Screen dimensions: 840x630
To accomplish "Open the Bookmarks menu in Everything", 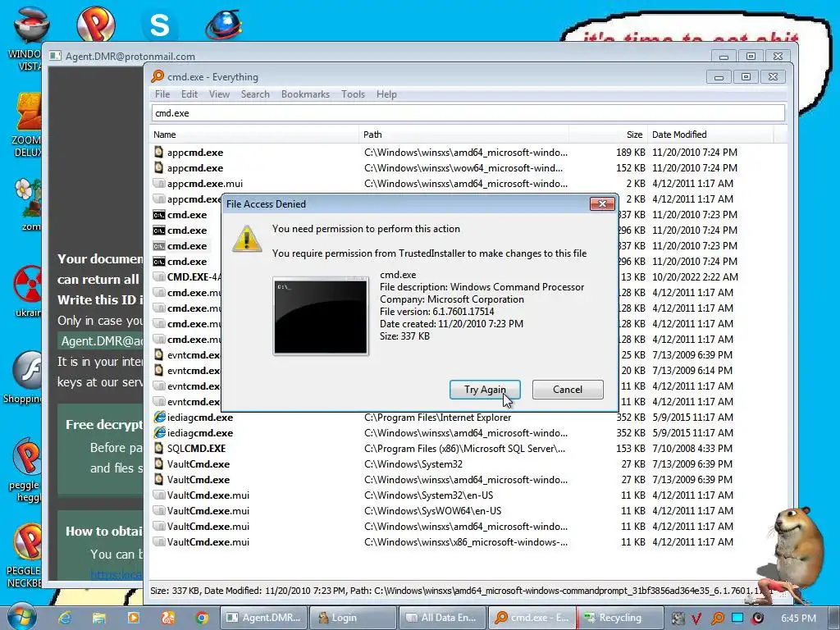I will (x=305, y=94).
